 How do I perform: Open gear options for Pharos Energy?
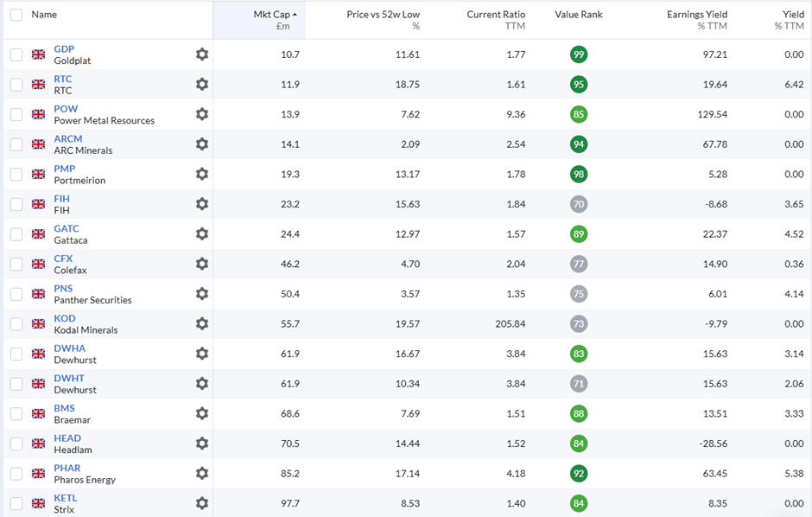202,474
